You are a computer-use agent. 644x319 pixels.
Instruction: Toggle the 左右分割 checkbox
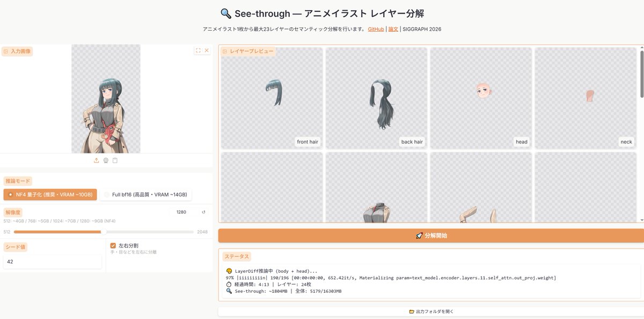pyautogui.click(x=113, y=245)
